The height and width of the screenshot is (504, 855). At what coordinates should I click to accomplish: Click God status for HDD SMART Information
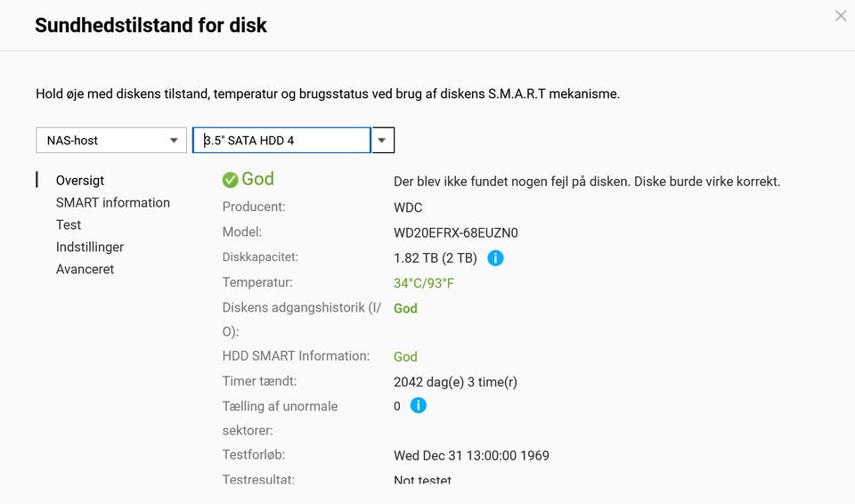click(405, 357)
